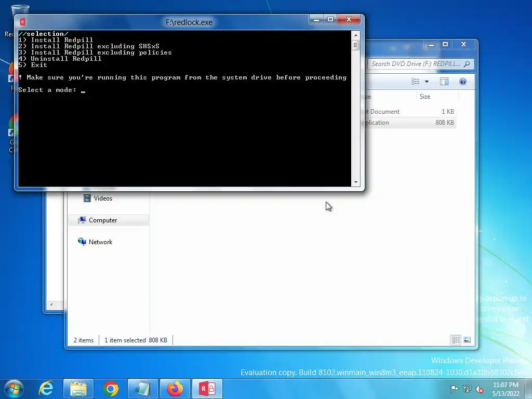This screenshot has height=399, width=532.
Task: Open Videos library in the navigation pane
Action: [x=103, y=198]
